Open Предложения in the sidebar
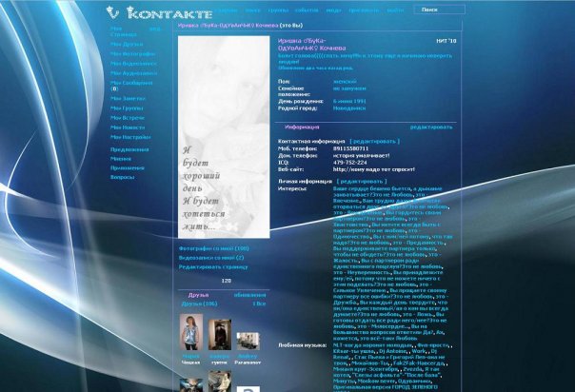The height and width of the screenshot is (392, 575). (129, 149)
